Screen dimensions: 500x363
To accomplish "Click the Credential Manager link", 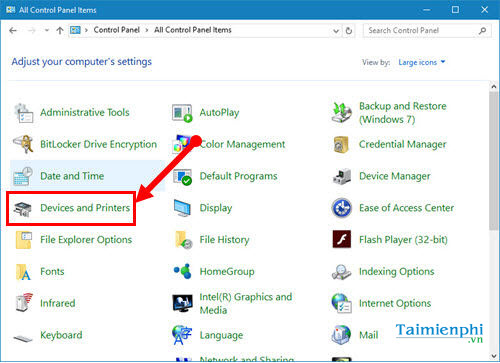I will [x=402, y=144].
